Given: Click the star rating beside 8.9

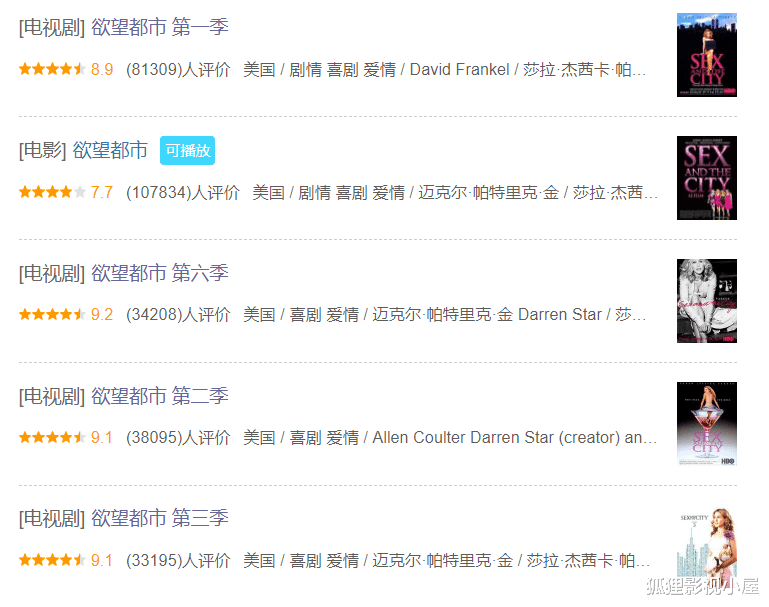Looking at the screenshot, I should (52, 69).
